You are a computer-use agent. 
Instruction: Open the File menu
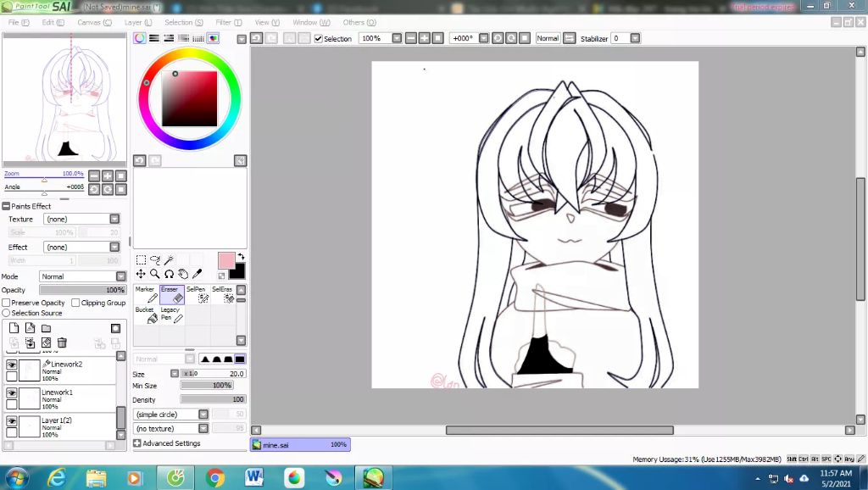pyautogui.click(x=19, y=22)
